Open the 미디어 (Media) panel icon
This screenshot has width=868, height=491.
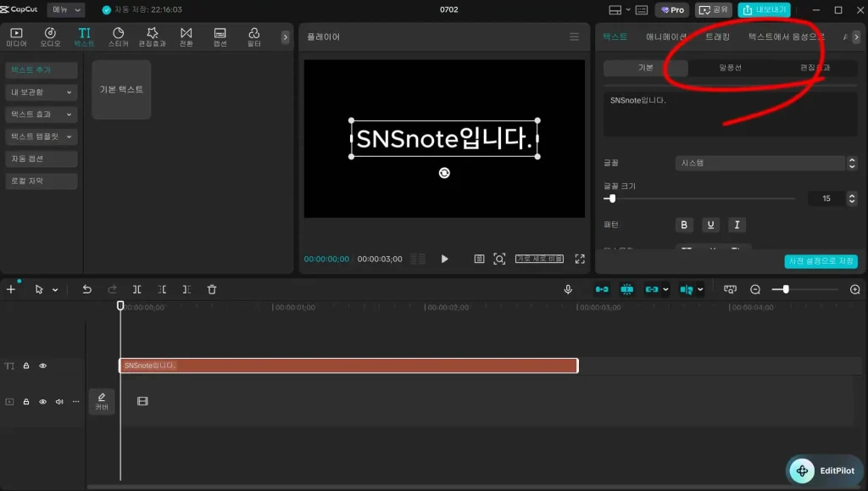coord(16,36)
